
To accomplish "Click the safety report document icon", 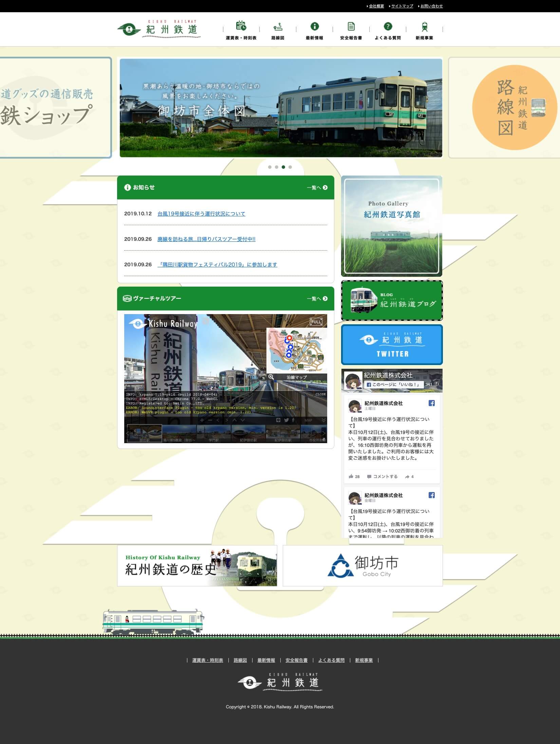I will tap(351, 26).
